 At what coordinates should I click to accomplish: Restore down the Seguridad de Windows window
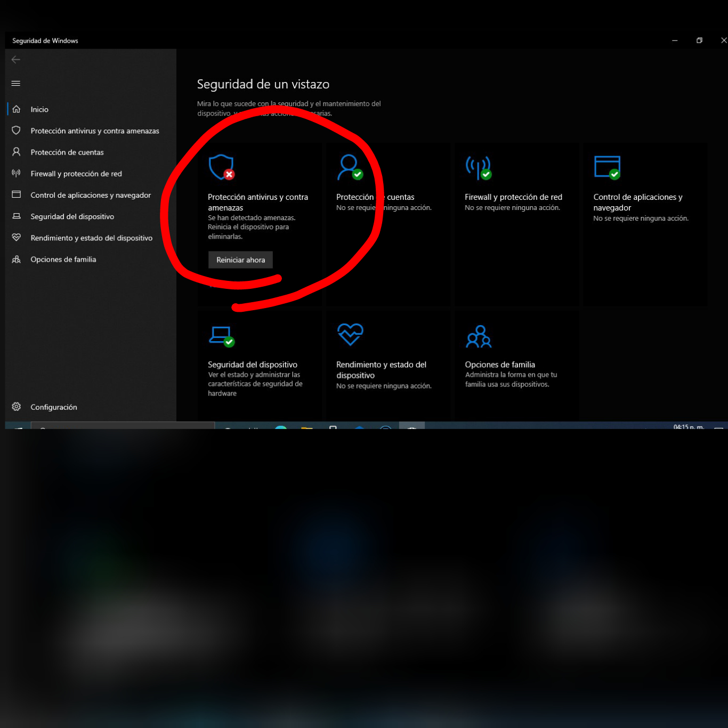(699, 41)
